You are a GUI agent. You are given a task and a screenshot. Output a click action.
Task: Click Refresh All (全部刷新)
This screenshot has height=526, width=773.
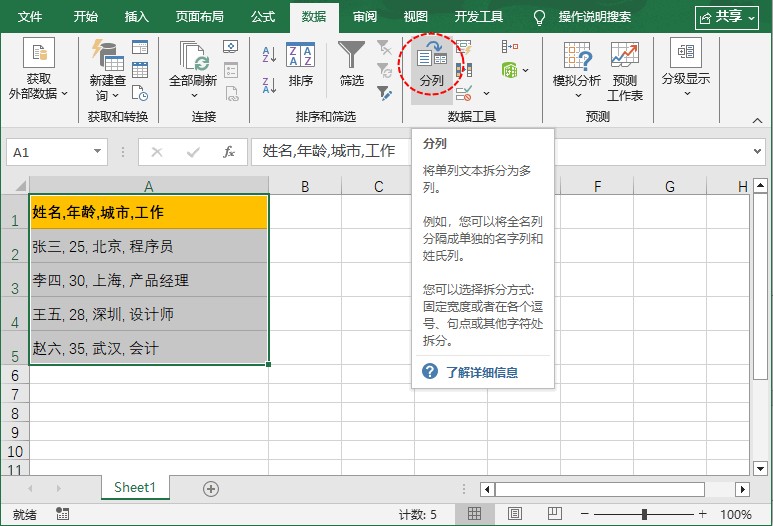(193, 70)
